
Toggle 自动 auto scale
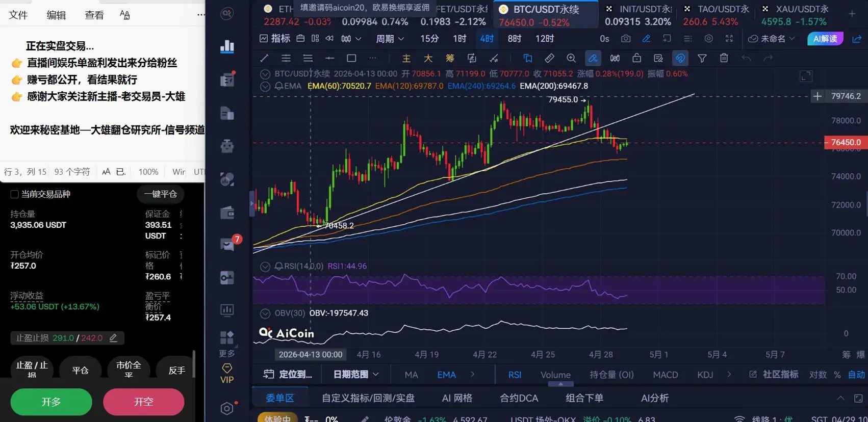(856, 375)
